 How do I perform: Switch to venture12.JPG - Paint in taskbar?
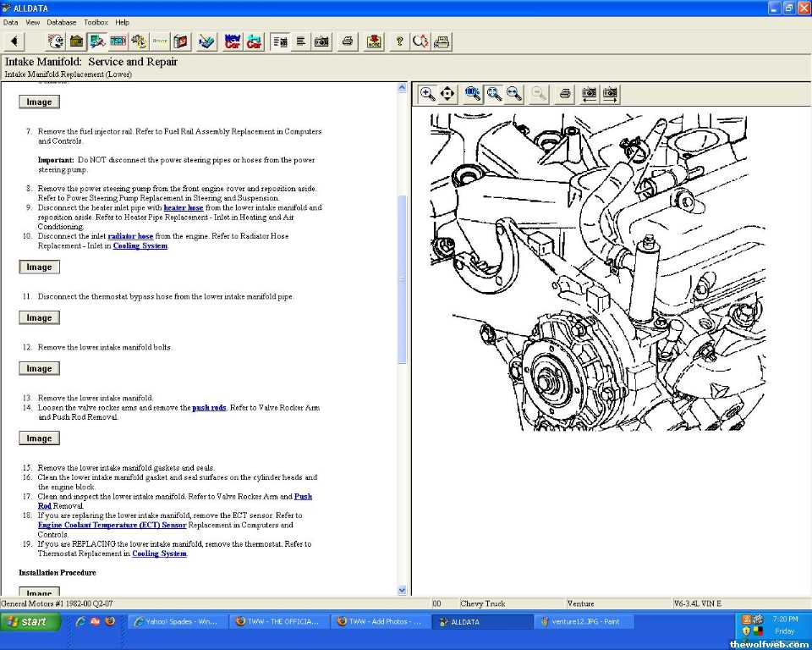[585, 621]
